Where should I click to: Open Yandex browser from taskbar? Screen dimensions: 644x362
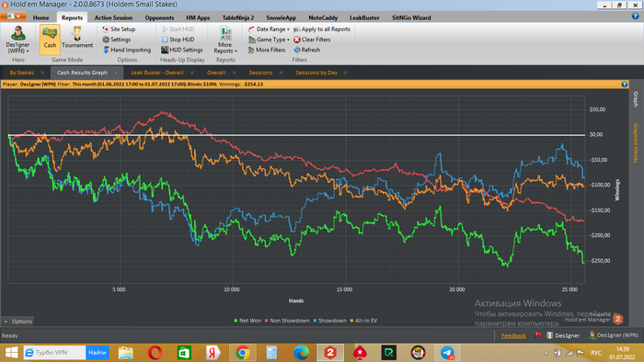[213, 353]
